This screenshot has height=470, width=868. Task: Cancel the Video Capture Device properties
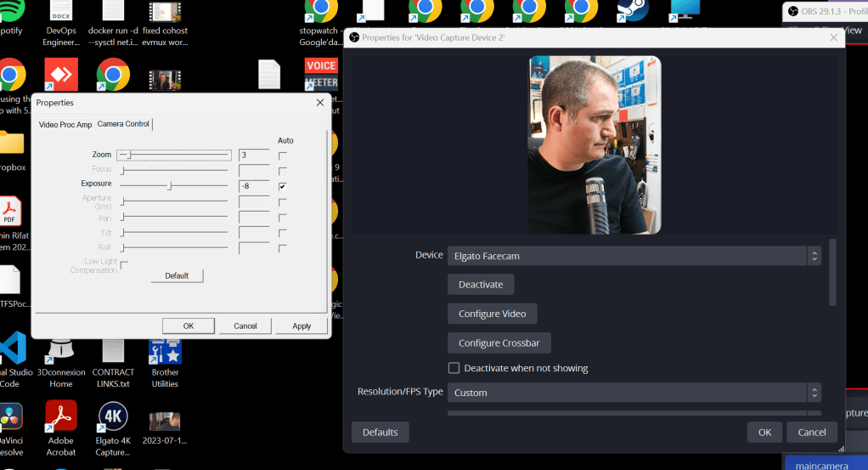point(812,433)
